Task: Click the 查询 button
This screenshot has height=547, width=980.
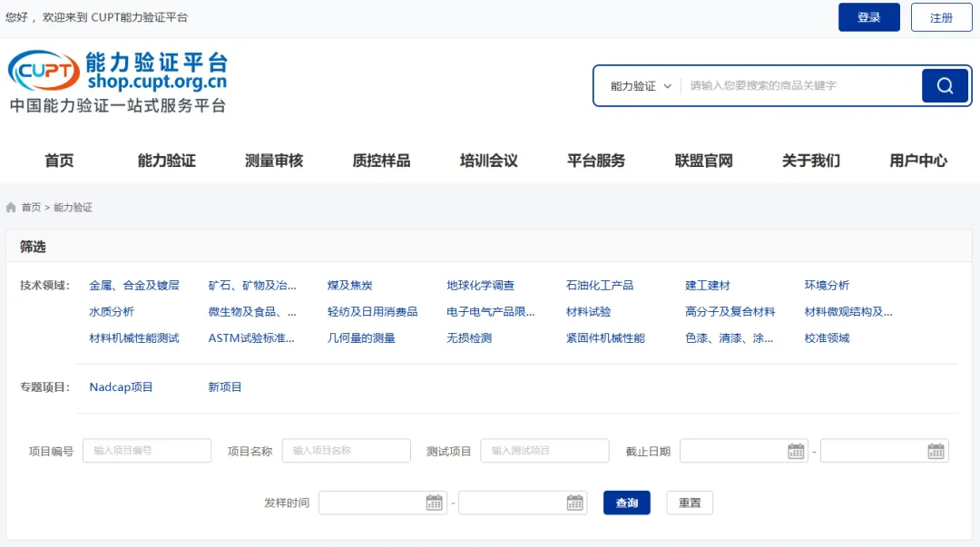Action: pyautogui.click(x=627, y=503)
